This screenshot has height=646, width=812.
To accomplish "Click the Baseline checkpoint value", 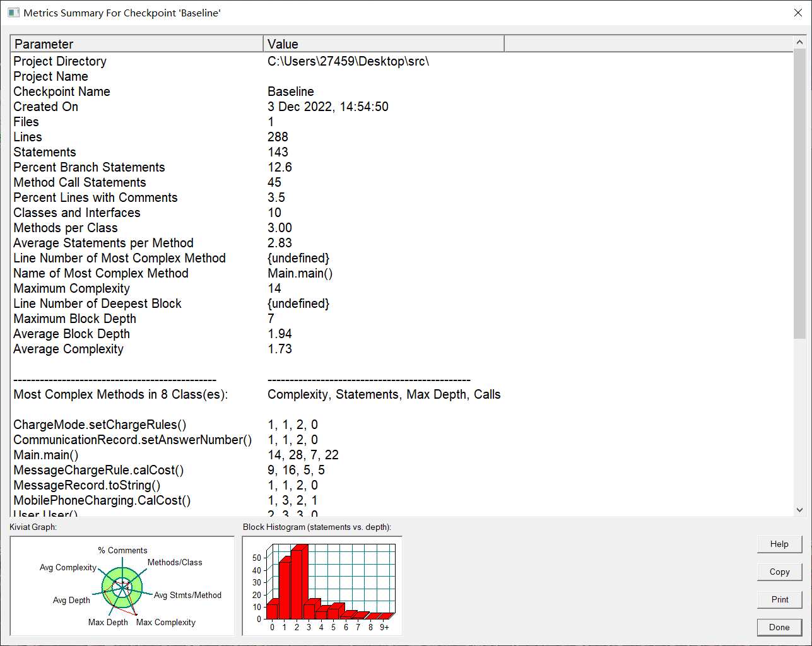I will tap(291, 91).
